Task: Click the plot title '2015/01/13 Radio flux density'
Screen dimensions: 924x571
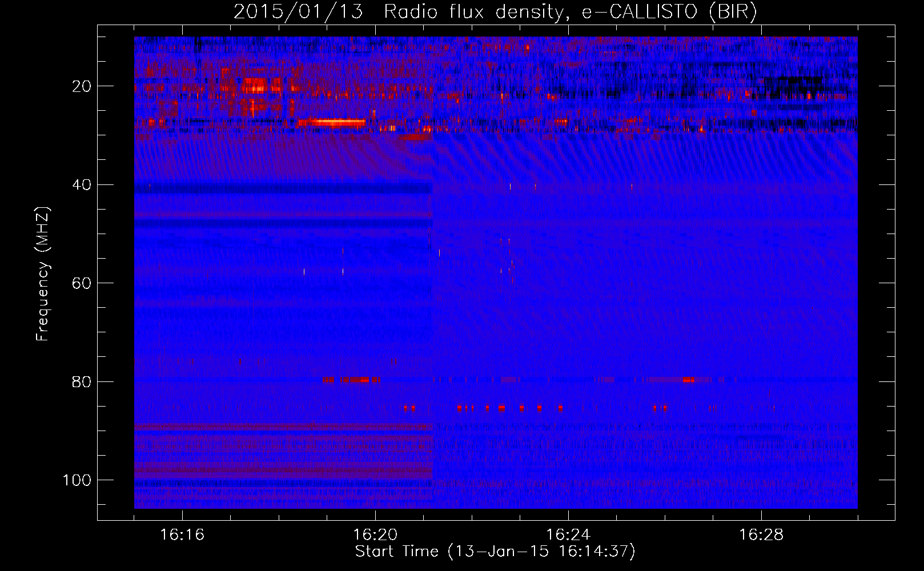Action: click(x=399, y=12)
